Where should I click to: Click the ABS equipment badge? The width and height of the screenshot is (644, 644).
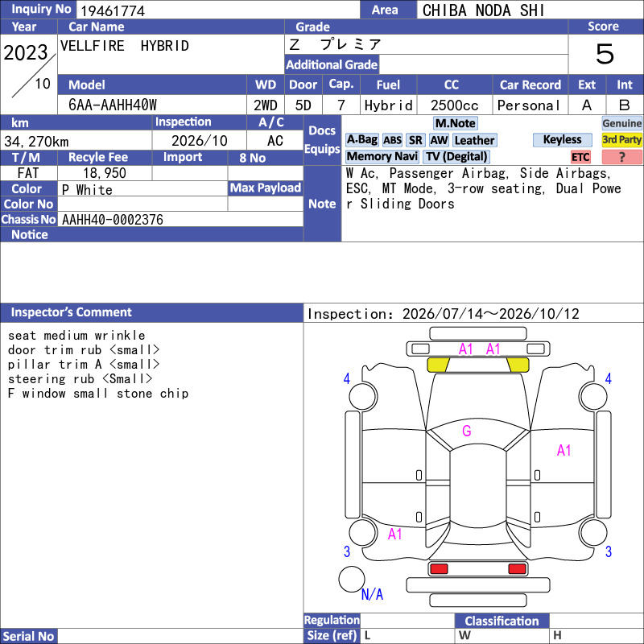[x=392, y=140]
